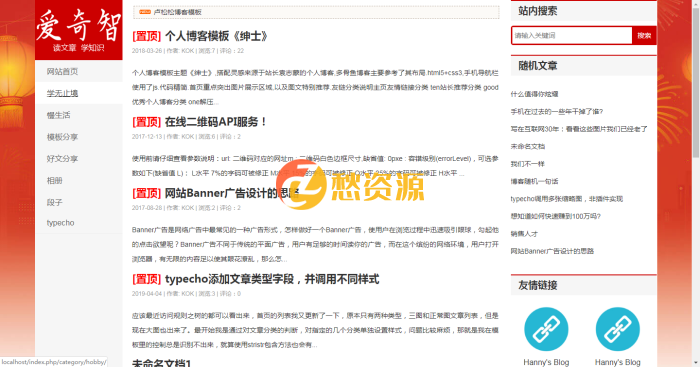Open random article 未命名文档
Screen dimensions: 700x367
(x=528, y=146)
